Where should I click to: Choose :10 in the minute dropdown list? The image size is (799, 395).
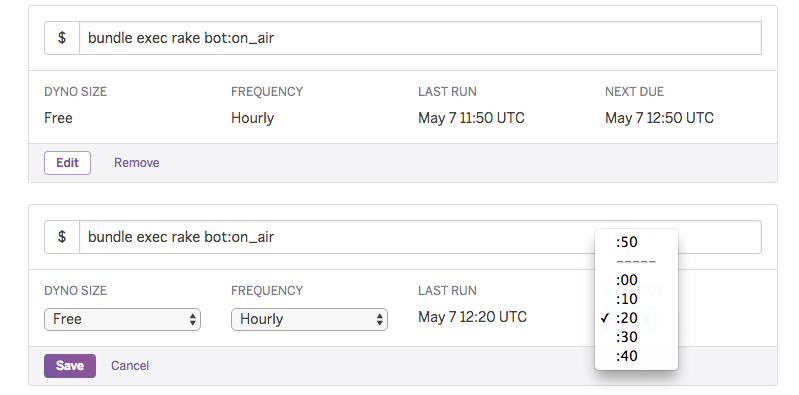[x=636, y=299]
